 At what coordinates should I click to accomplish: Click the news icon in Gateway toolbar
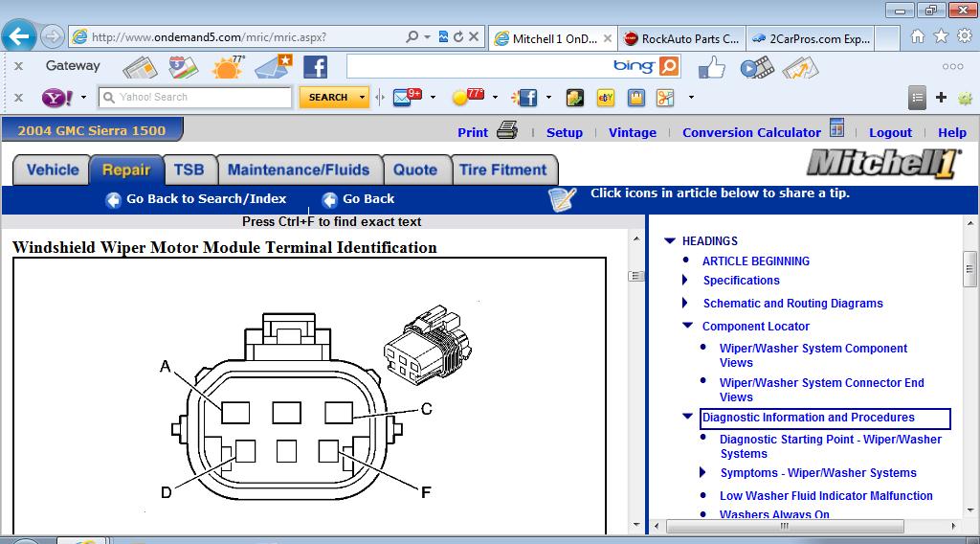point(140,67)
